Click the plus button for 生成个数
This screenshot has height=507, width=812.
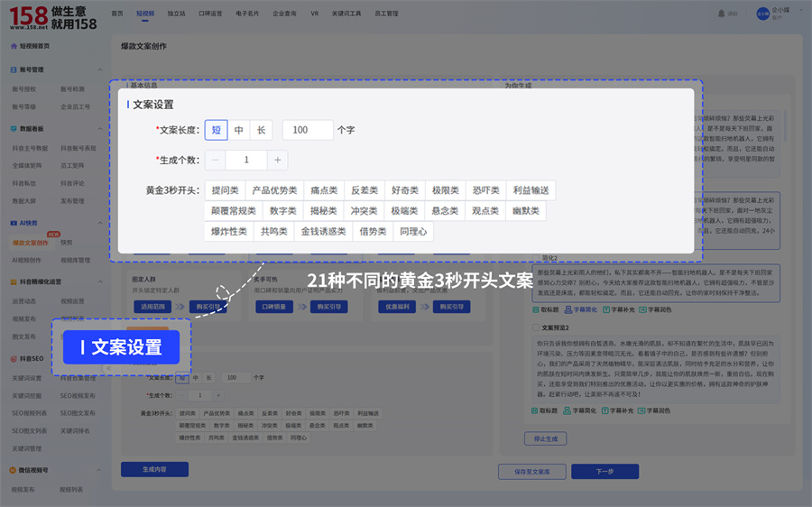pyautogui.click(x=277, y=160)
